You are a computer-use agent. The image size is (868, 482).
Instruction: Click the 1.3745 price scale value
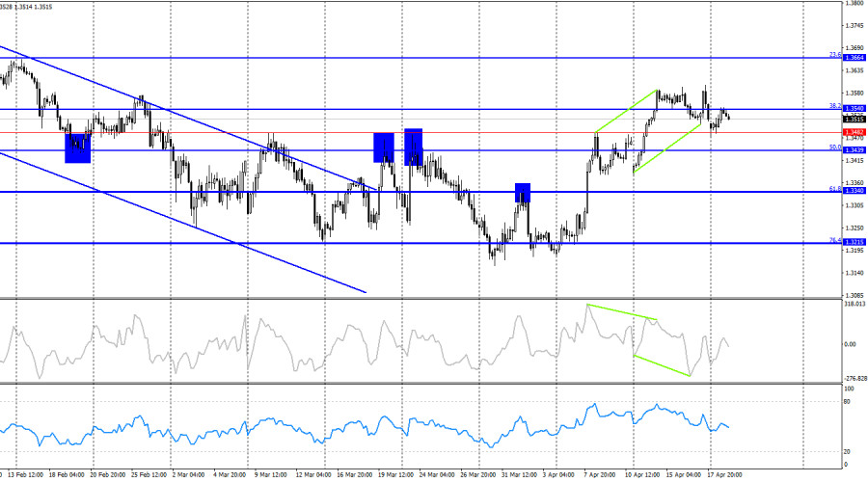click(854, 25)
